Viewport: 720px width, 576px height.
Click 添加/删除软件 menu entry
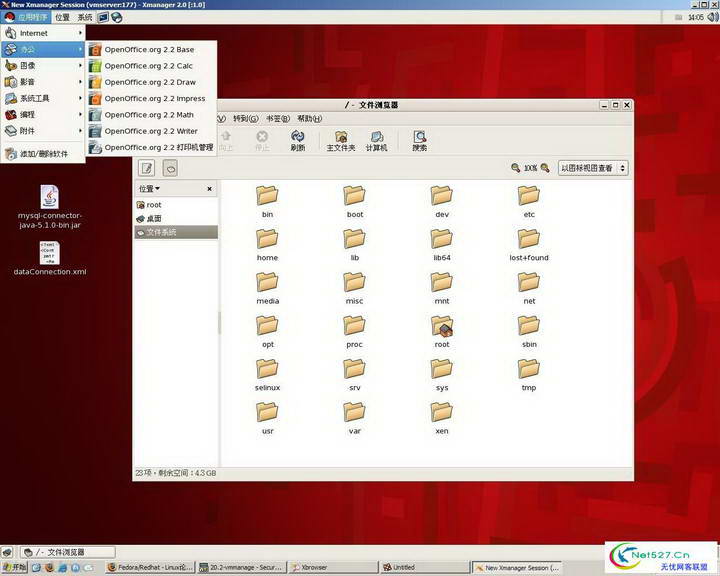click(x=43, y=154)
